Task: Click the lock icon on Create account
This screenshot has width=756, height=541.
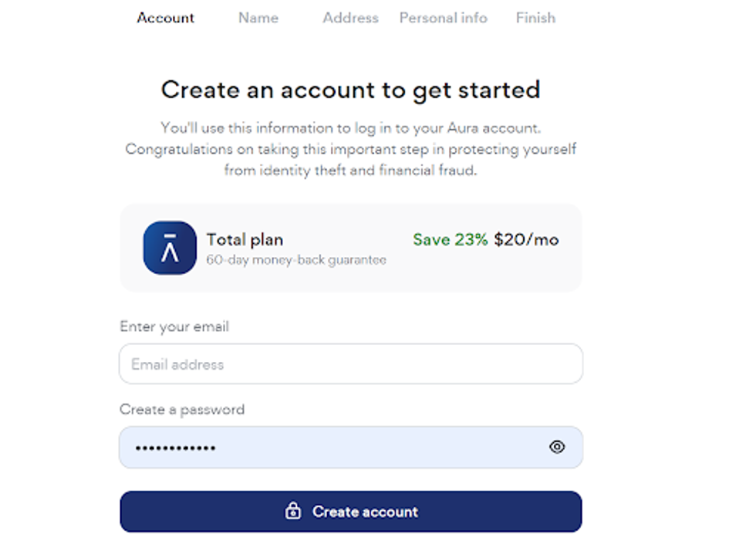Action: coord(293,511)
